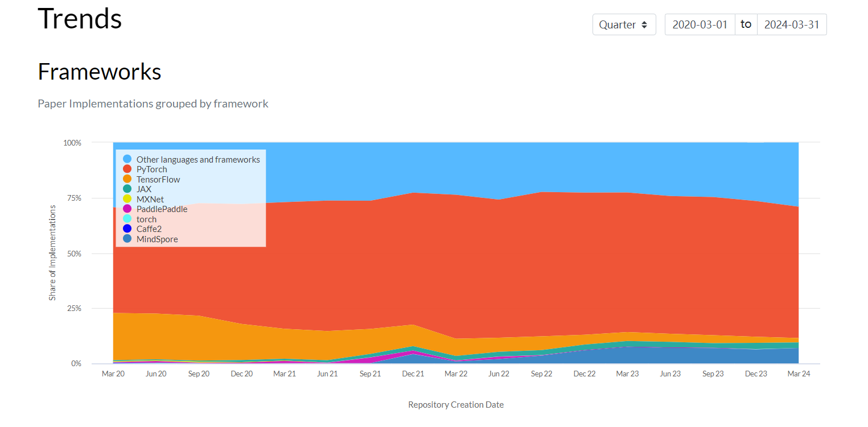
Task: Edit the end date 2024-03-31 field
Action: (x=792, y=24)
